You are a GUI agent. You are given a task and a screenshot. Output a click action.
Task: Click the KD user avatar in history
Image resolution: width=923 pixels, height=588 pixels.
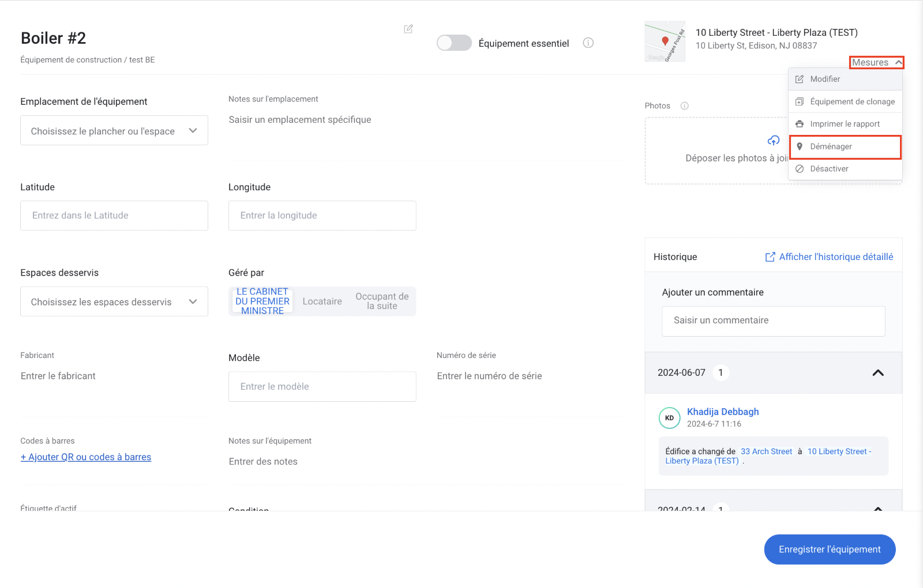pyautogui.click(x=669, y=418)
